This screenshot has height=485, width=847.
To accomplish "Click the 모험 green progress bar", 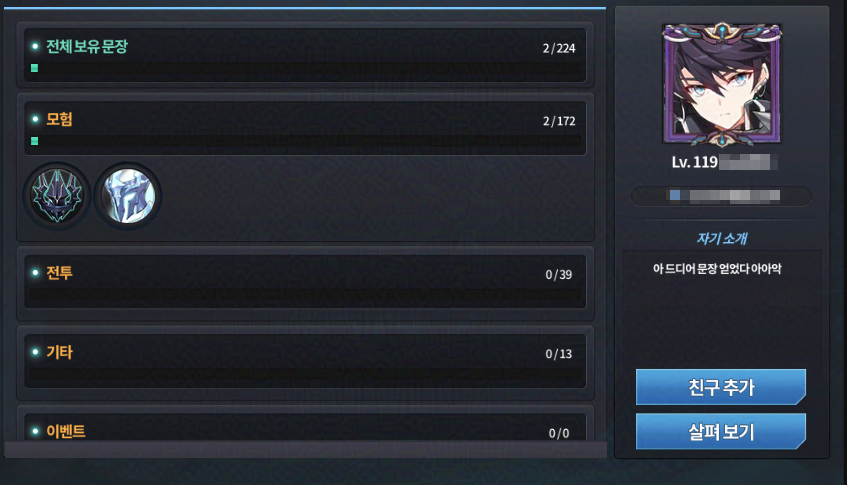I will (305, 141).
